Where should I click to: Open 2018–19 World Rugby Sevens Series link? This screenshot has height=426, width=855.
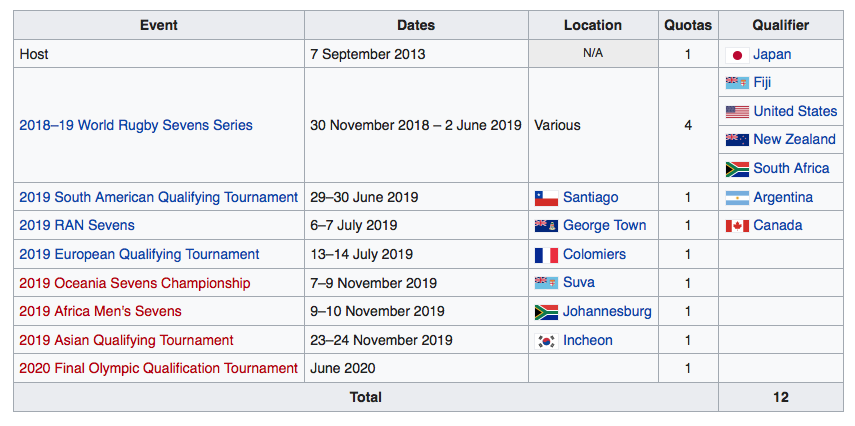[x=136, y=126]
